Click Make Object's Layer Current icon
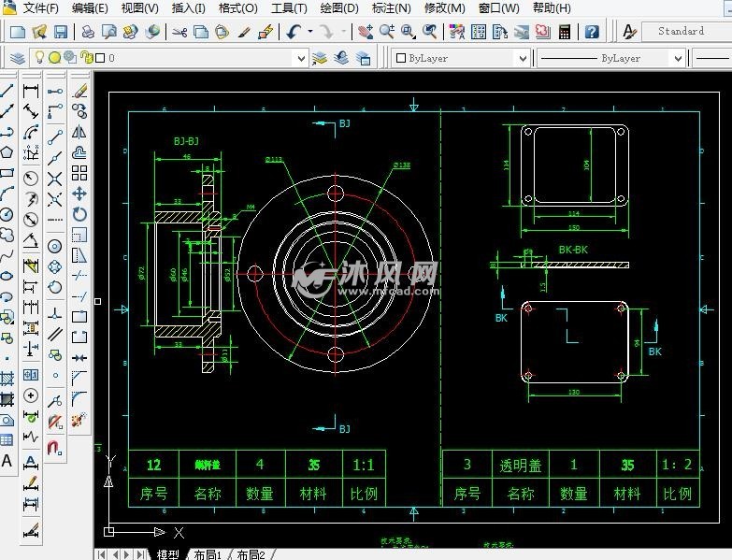The width and height of the screenshot is (732, 560). [320, 58]
